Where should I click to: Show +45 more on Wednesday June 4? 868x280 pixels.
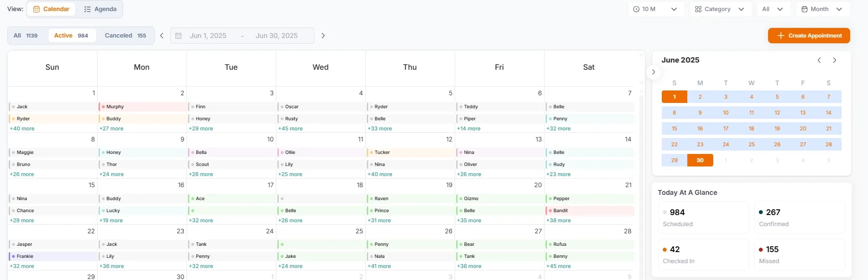click(290, 128)
